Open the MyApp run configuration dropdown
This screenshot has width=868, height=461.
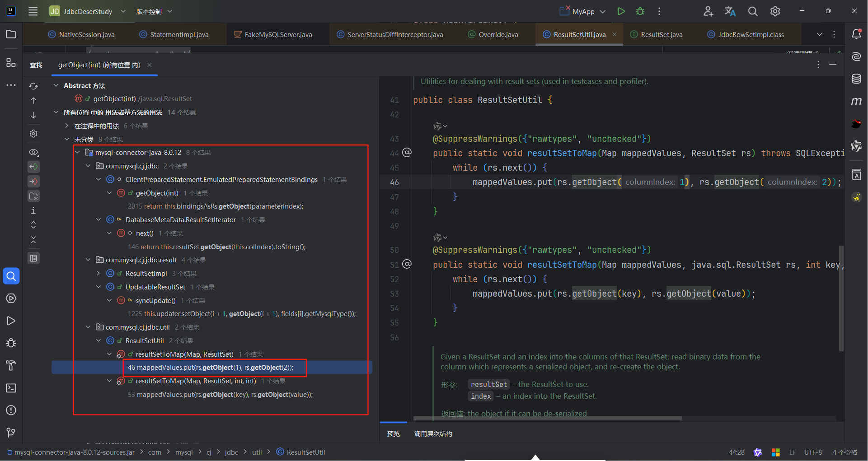(x=583, y=11)
